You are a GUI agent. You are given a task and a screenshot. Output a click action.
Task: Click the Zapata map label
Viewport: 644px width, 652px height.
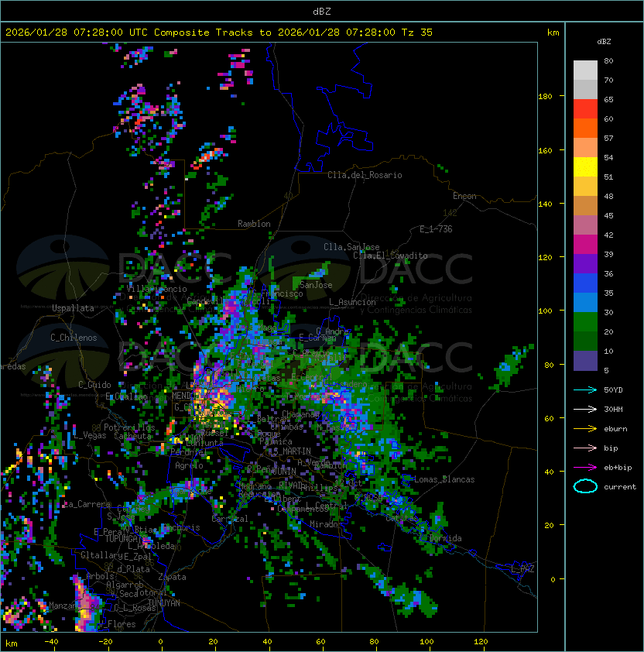(x=172, y=577)
